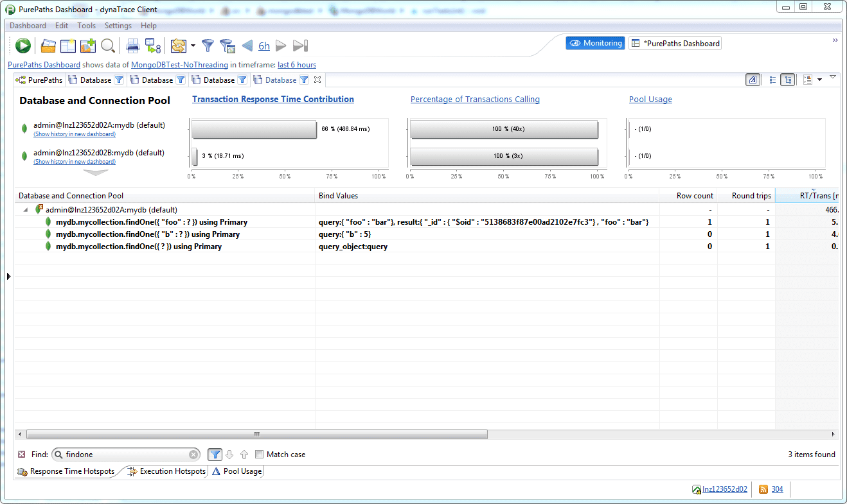The height and width of the screenshot is (504, 847).
Task: Click the magnifying glass search icon in toolbar
Action: [x=107, y=46]
